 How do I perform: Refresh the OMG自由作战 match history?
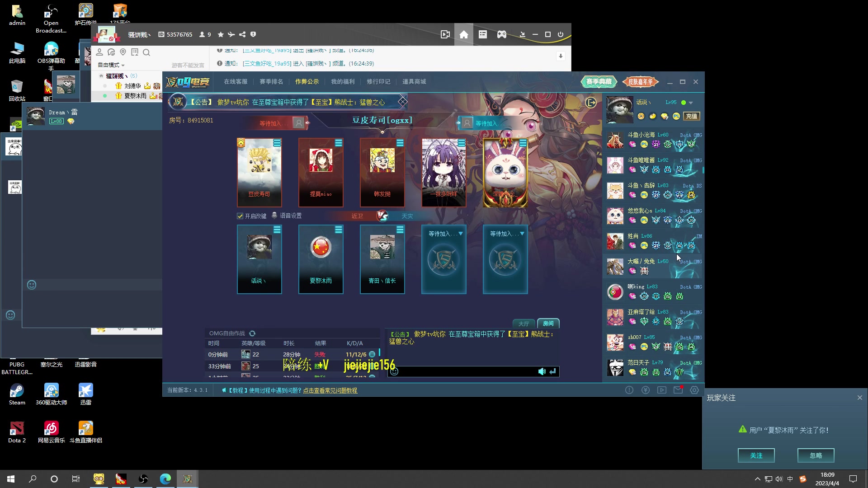coord(252,333)
